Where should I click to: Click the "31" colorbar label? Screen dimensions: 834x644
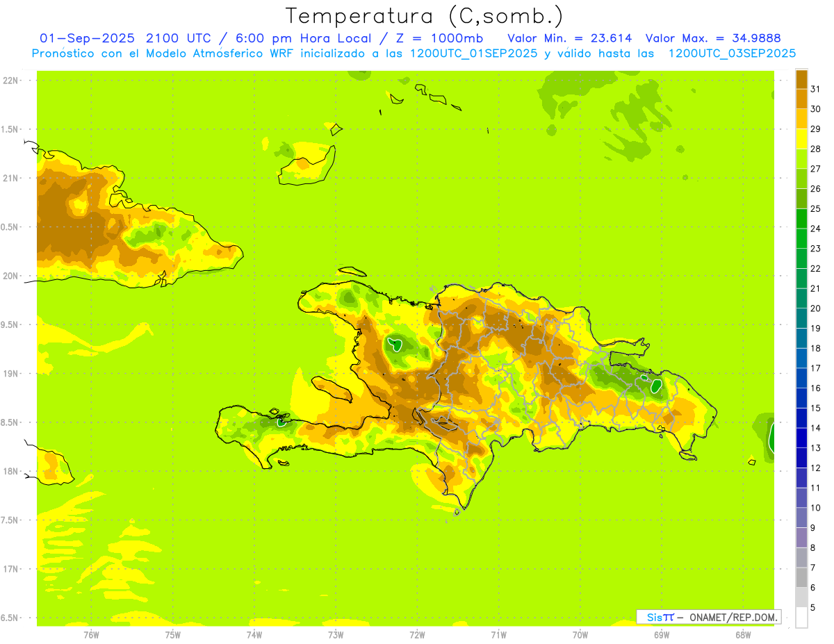[815, 89]
